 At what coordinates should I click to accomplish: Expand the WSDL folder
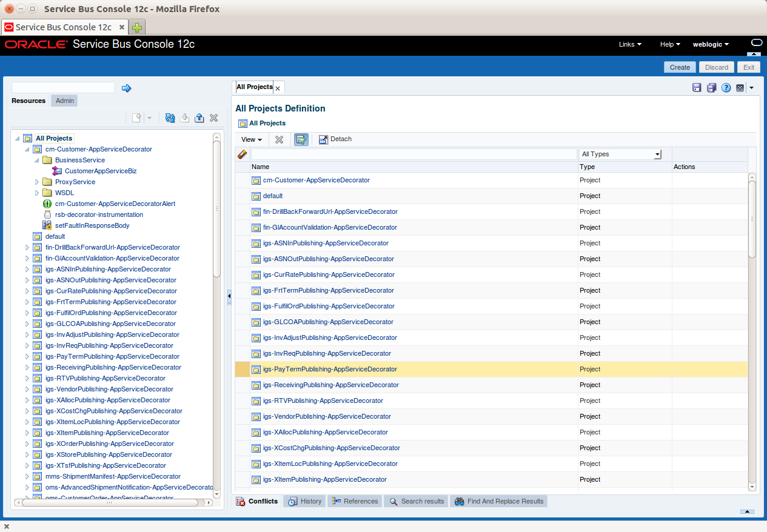pos(36,193)
